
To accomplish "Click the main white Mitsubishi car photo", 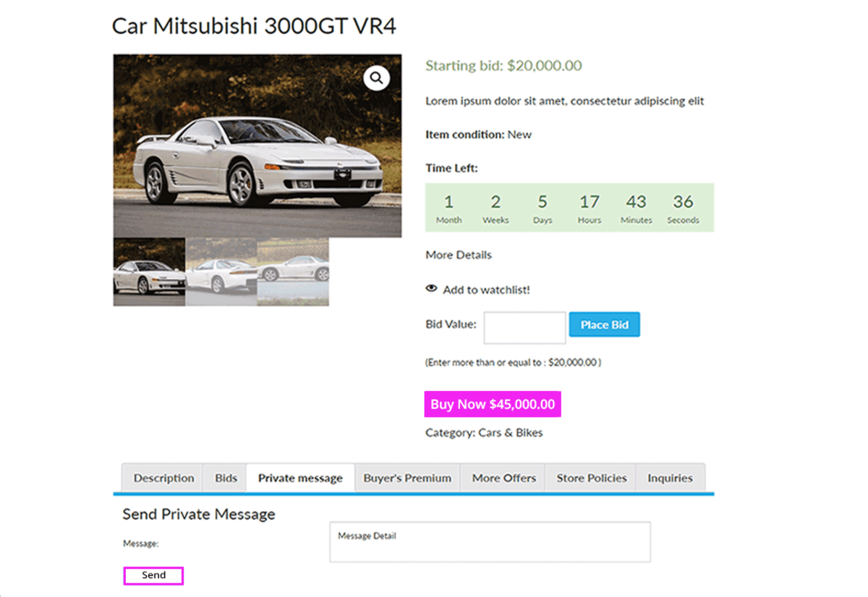I will click(258, 145).
